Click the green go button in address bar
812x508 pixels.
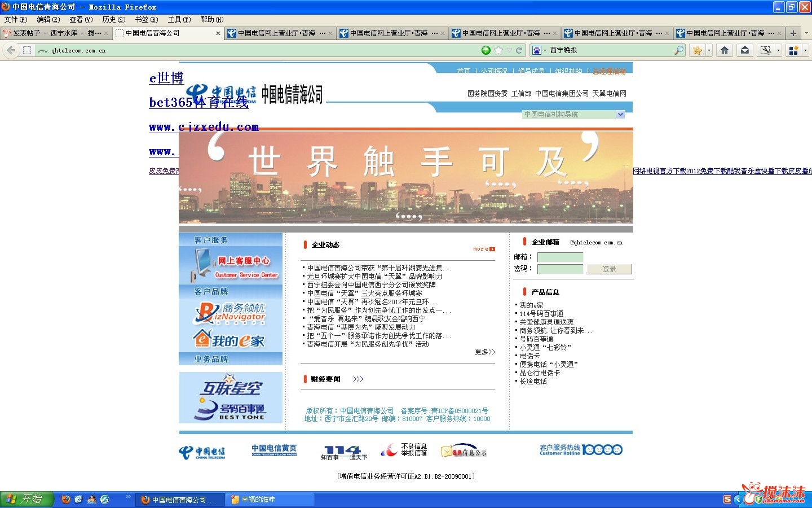pos(486,50)
